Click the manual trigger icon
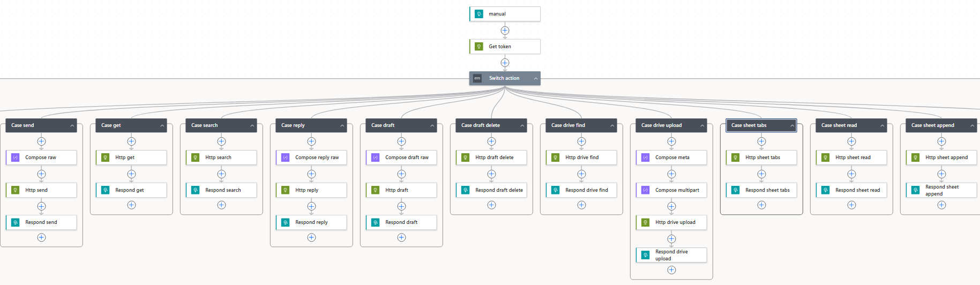The image size is (980, 285). pos(479,14)
